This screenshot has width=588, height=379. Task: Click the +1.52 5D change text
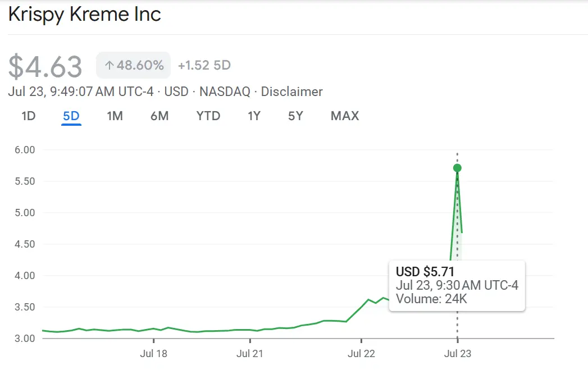click(x=204, y=65)
